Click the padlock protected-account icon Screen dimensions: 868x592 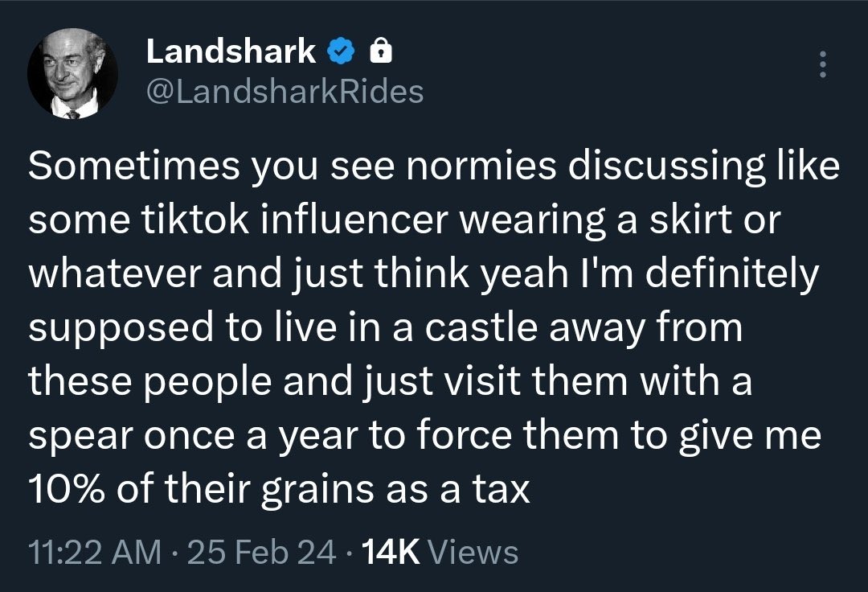coord(379,52)
